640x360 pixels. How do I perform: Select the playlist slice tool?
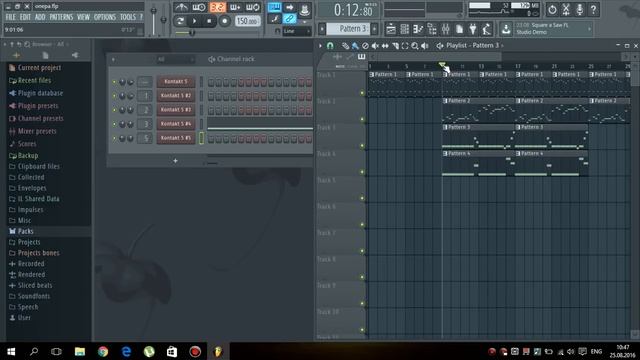pyautogui.click(x=395, y=46)
